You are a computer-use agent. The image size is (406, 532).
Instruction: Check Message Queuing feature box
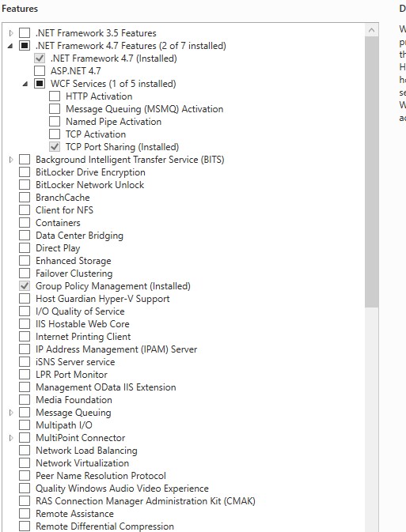25,413
